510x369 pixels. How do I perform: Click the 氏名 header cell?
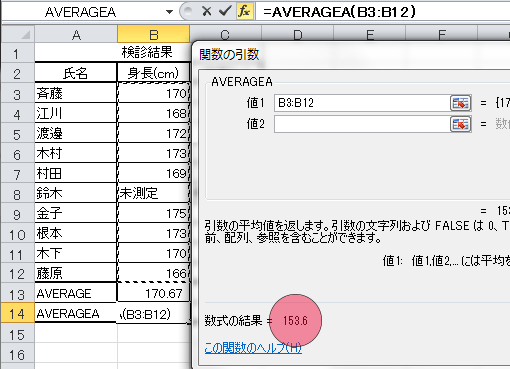[76, 73]
